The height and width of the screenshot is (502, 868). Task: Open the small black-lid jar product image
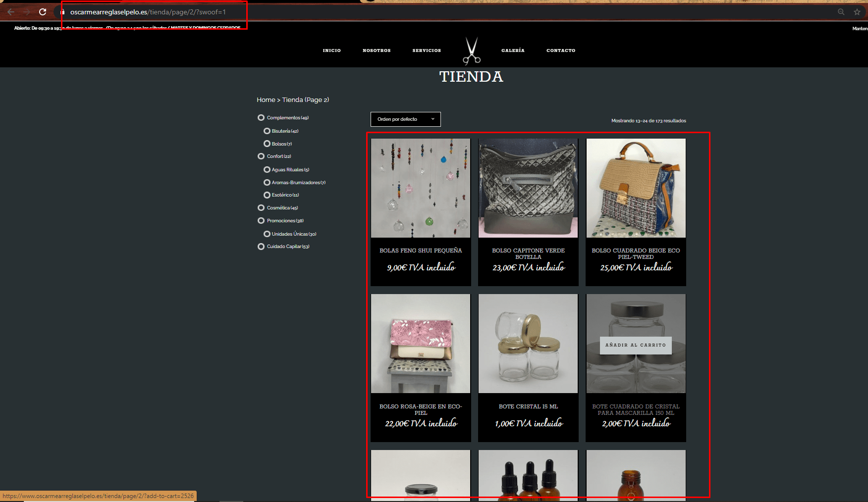click(x=421, y=476)
